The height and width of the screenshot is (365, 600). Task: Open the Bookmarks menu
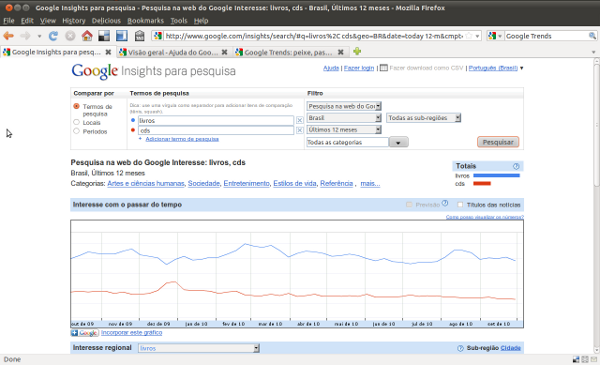[x=145, y=21]
